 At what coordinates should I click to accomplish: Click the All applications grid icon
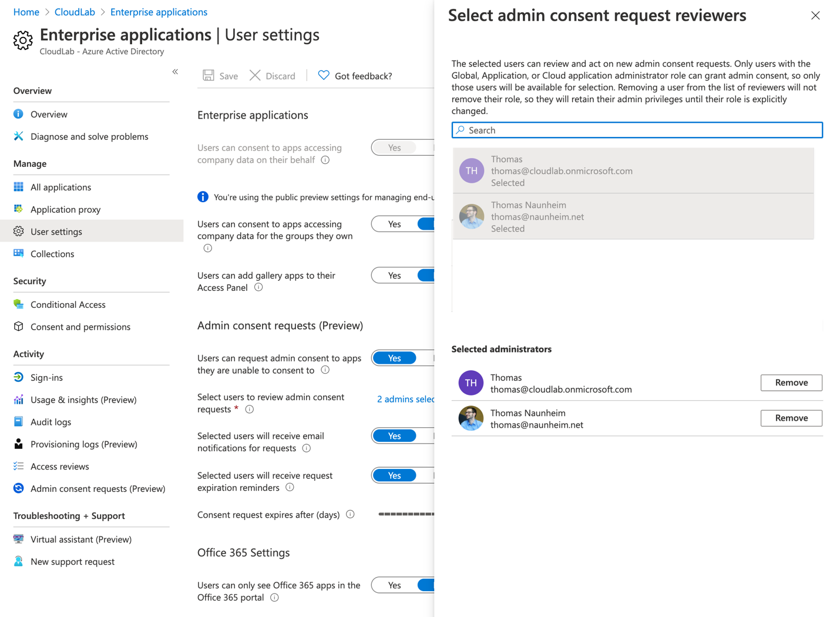(18, 187)
